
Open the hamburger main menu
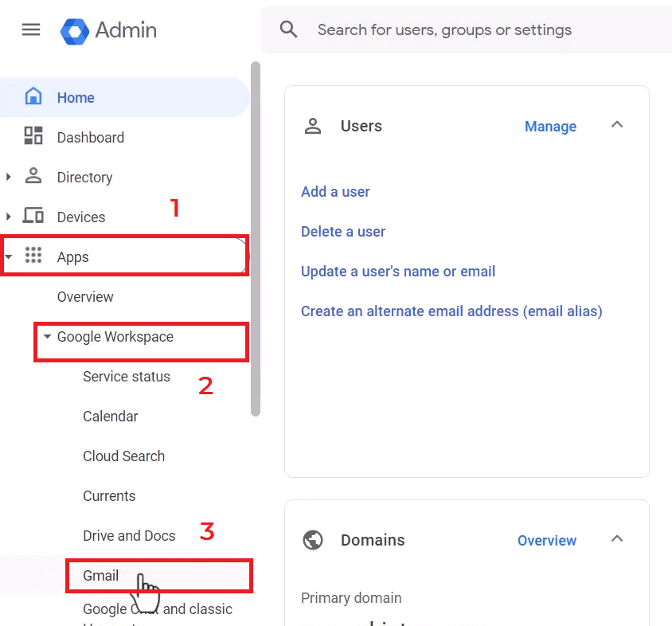tap(31, 30)
